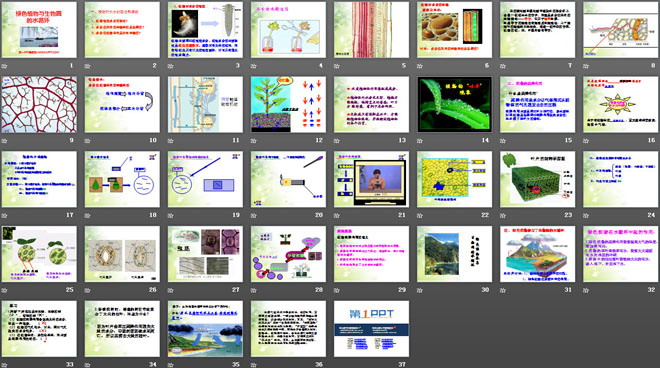Click the slide number label 15

(x=568, y=140)
